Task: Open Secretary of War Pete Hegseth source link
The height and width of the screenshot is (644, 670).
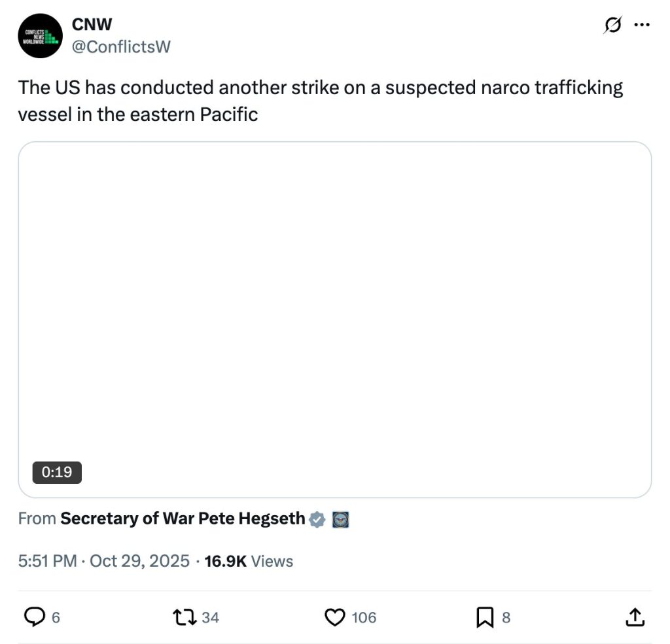Action: point(183,519)
